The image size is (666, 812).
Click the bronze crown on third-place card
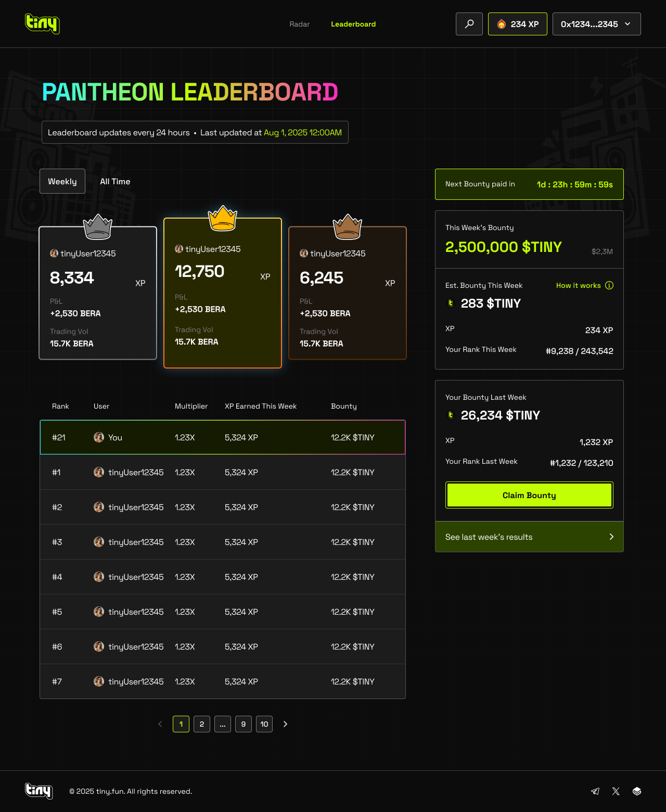[x=348, y=227]
